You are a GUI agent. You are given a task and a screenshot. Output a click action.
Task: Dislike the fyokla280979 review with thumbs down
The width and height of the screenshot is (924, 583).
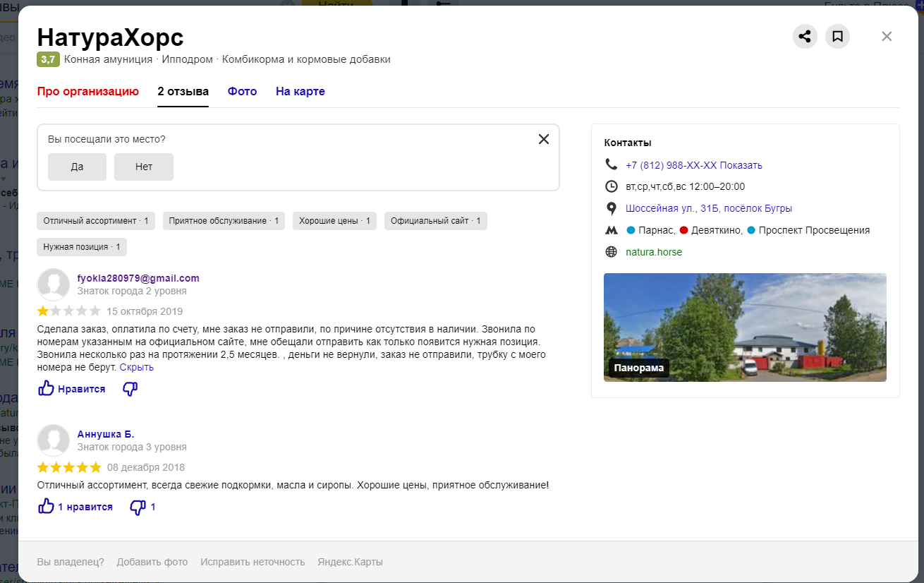coord(130,389)
